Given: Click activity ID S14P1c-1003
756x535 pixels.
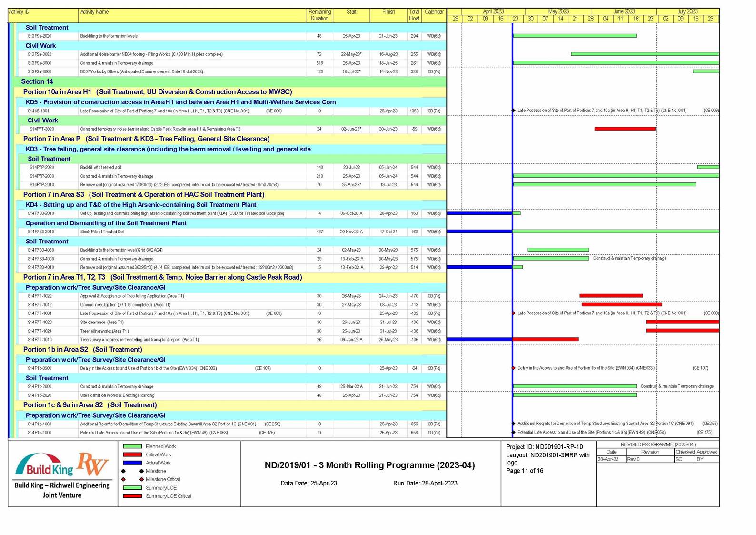Looking at the screenshot, I should [x=40, y=424].
